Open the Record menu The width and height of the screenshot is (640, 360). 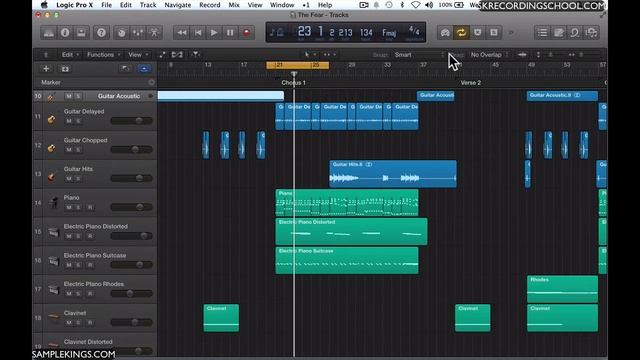[210, 5]
